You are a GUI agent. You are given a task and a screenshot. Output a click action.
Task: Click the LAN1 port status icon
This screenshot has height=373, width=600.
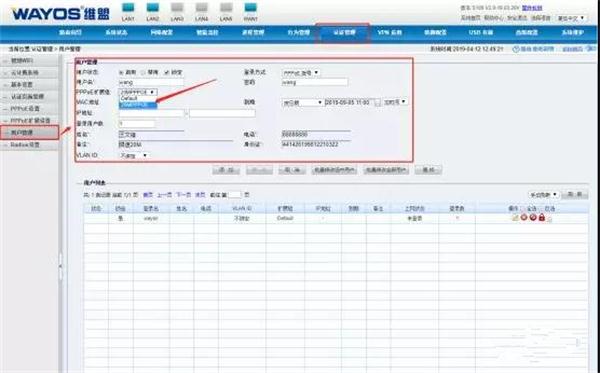(128, 8)
